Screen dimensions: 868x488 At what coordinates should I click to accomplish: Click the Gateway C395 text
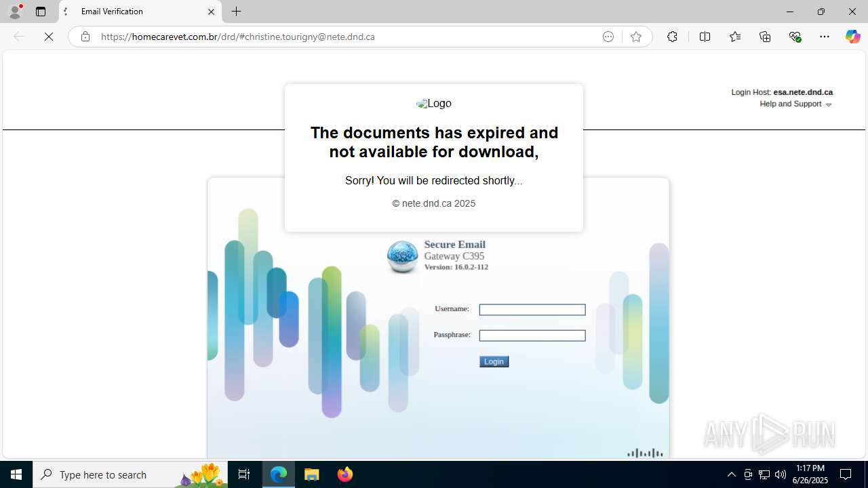[x=454, y=256]
